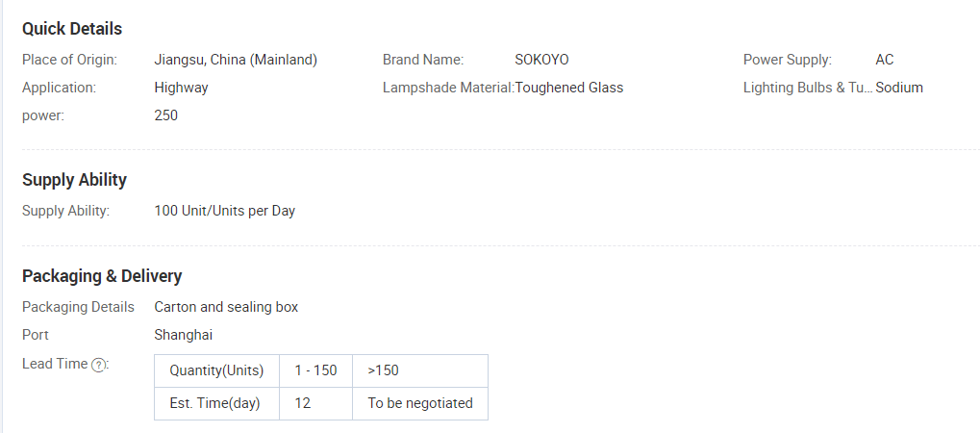Screen dimensions: 980x433
Task: Click the 100 Unit/Units per Day text
Action: pos(224,211)
